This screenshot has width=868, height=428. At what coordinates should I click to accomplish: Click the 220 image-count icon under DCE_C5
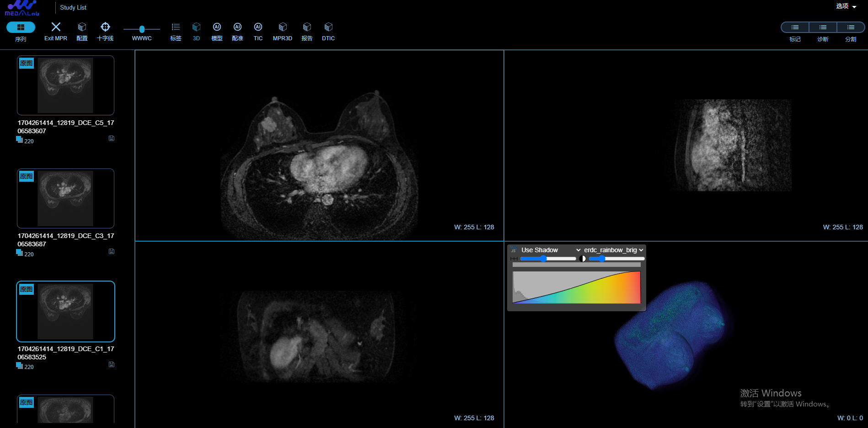[19, 140]
